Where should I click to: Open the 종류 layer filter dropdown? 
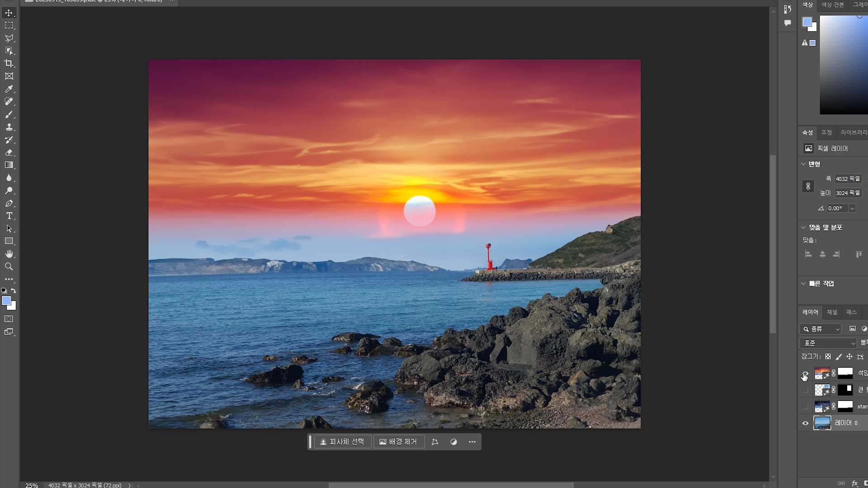coord(820,329)
